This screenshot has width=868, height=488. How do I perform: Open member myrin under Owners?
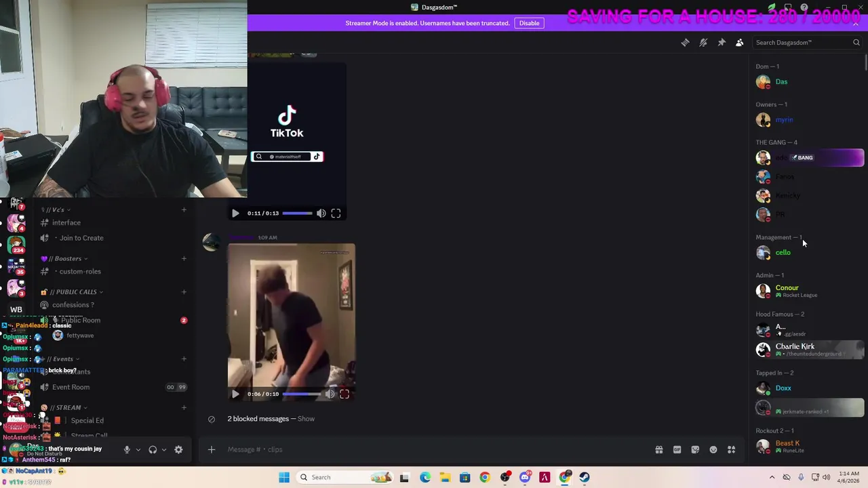[809, 120]
